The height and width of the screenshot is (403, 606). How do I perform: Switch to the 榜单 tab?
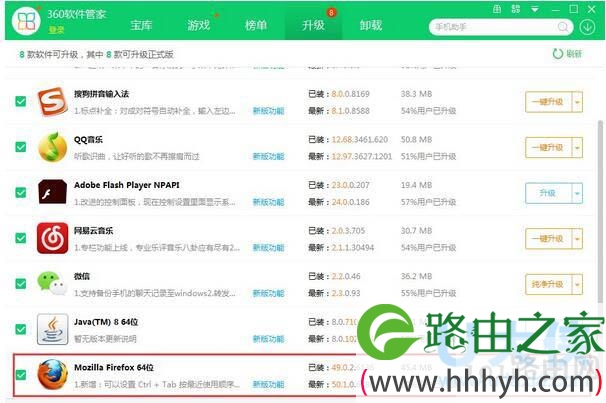[256, 26]
